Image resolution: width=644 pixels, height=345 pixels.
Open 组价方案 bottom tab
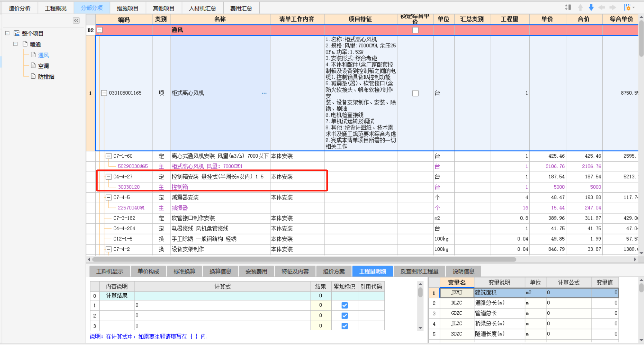(x=334, y=271)
